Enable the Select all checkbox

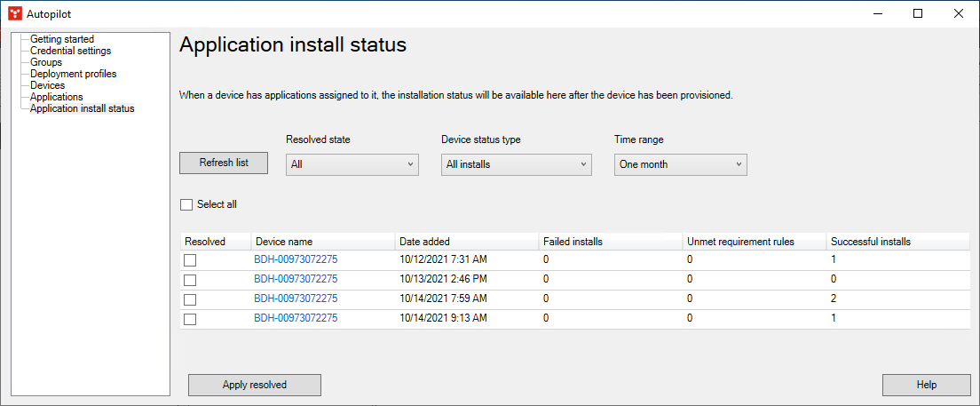click(x=186, y=204)
